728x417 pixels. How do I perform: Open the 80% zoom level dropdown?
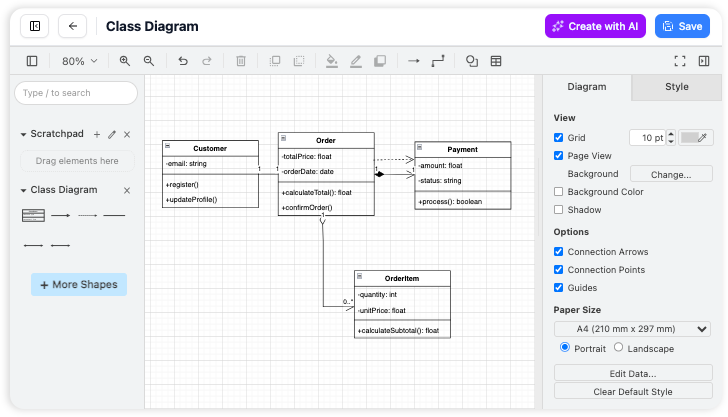80,61
